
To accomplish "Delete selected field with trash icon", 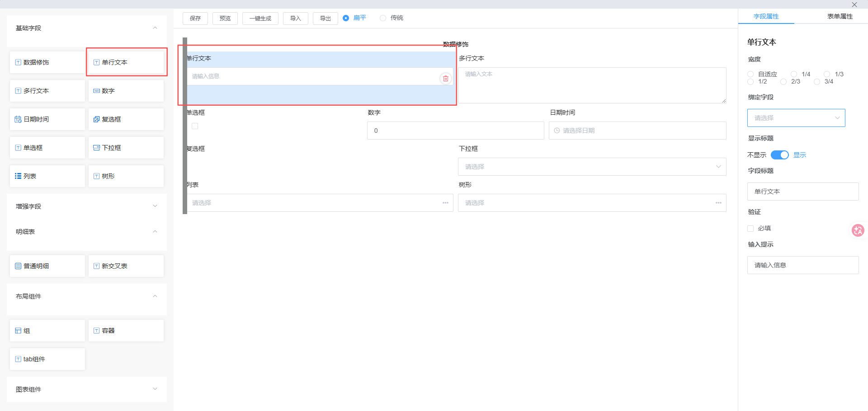I will pos(446,78).
